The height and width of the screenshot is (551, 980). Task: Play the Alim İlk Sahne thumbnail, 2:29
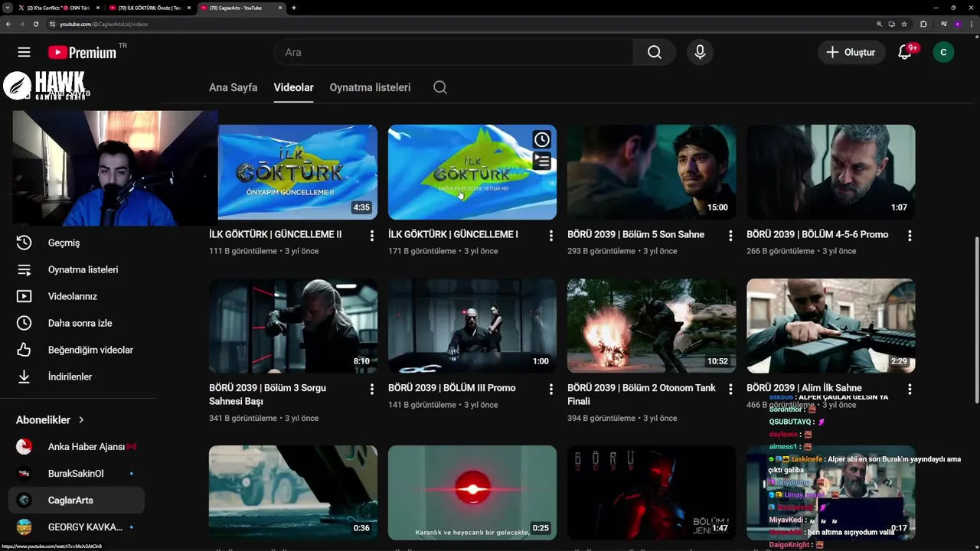pos(831,326)
